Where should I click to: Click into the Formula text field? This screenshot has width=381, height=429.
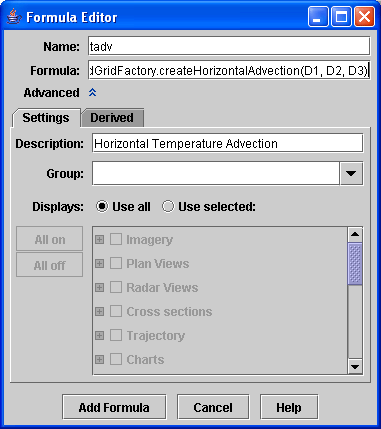pos(229,70)
